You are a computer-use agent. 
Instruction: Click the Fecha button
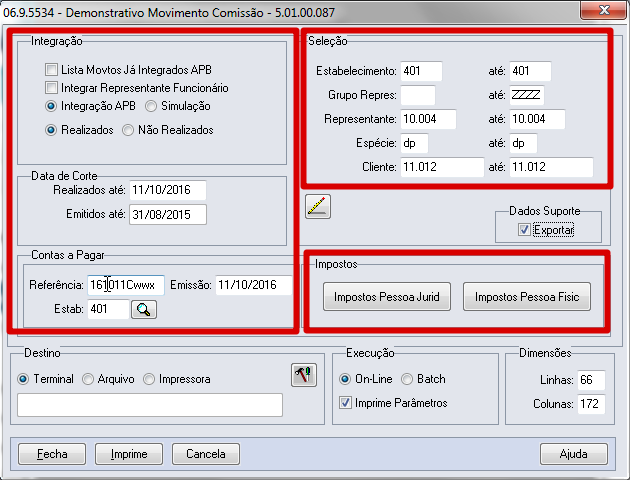coord(52,454)
